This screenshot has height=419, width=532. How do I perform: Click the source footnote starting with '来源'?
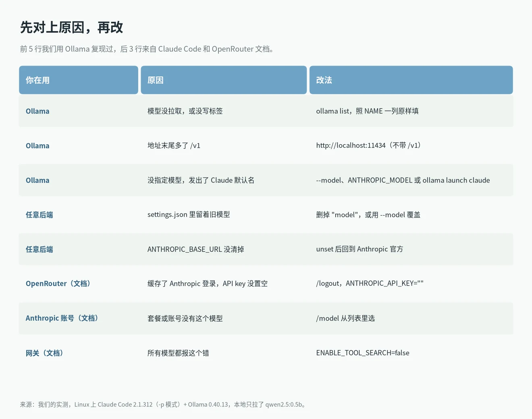[164, 404]
